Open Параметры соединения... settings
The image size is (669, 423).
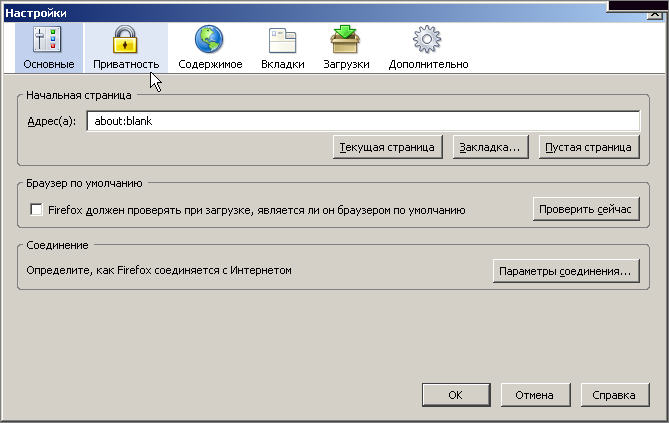(x=566, y=271)
